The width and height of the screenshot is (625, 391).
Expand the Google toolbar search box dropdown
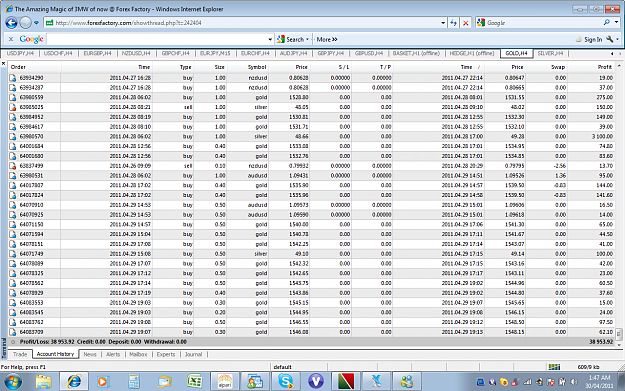click(270, 39)
